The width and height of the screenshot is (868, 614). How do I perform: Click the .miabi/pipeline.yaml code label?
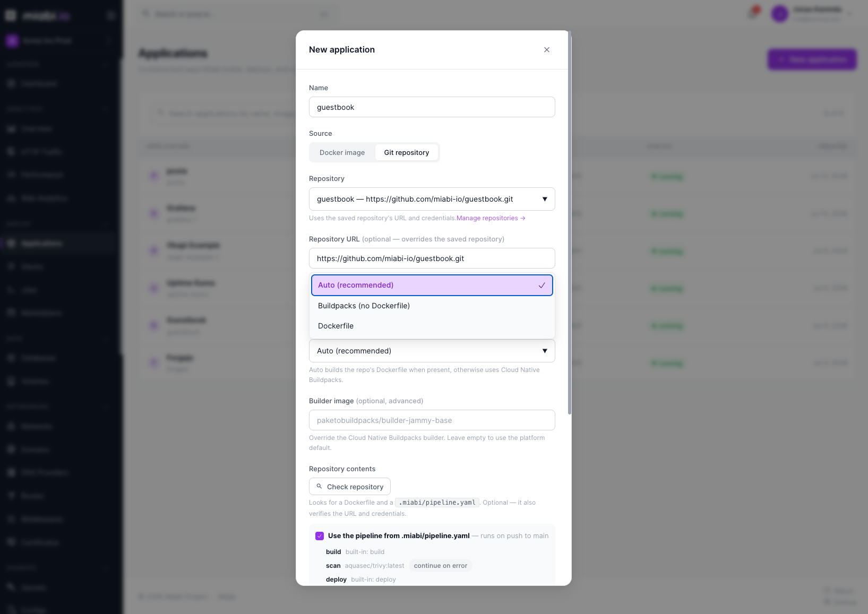tap(437, 503)
